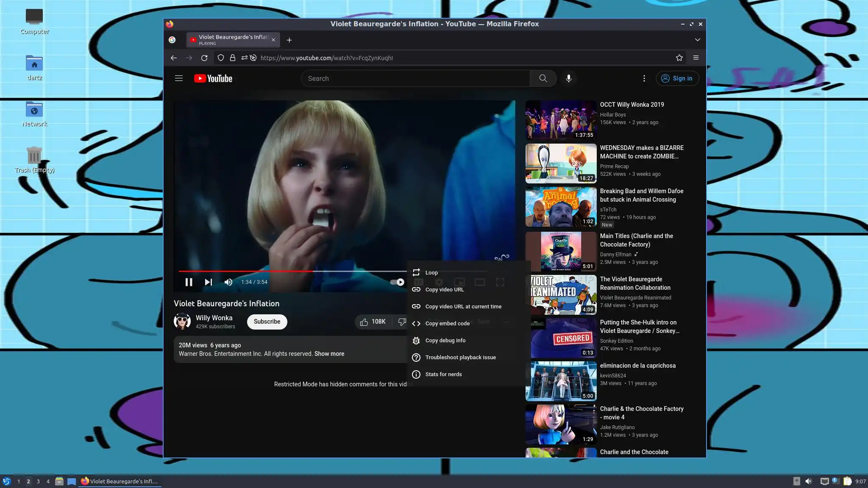The height and width of the screenshot is (488, 868).
Task: Toggle the autoplay switch
Action: [x=398, y=282]
